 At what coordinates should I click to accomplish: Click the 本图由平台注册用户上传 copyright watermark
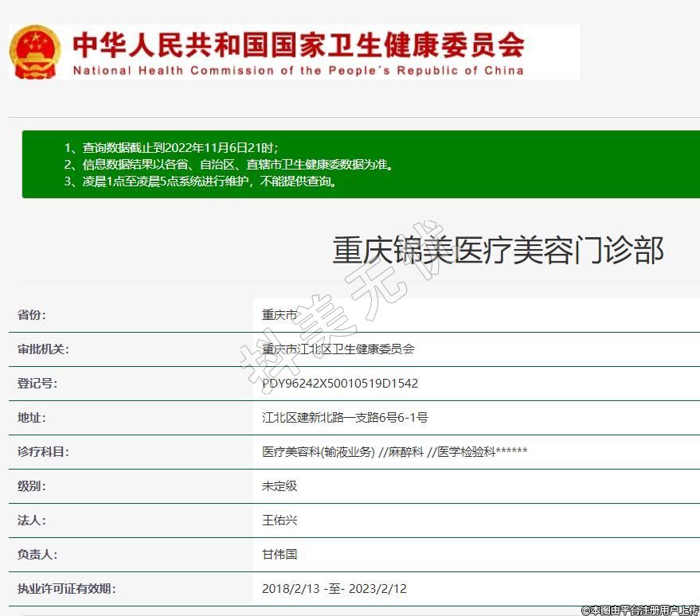pyautogui.click(x=639, y=610)
